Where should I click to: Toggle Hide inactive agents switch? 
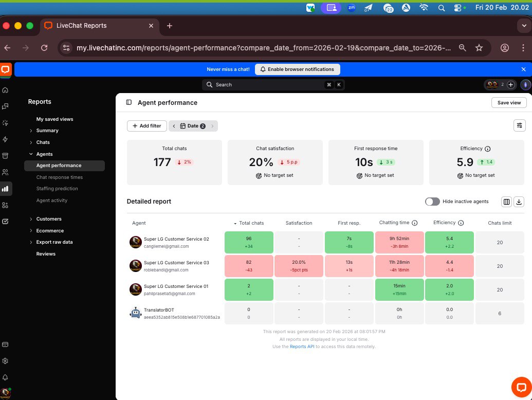(x=432, y=202)
